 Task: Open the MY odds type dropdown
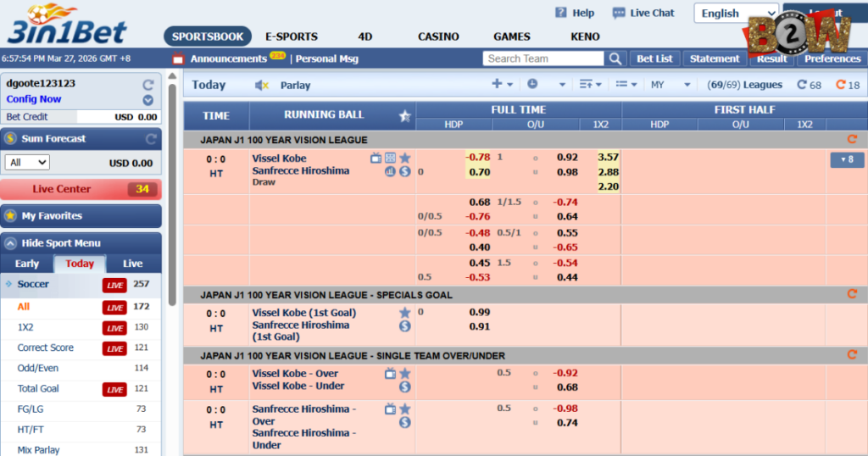click(x=670, y=85)
